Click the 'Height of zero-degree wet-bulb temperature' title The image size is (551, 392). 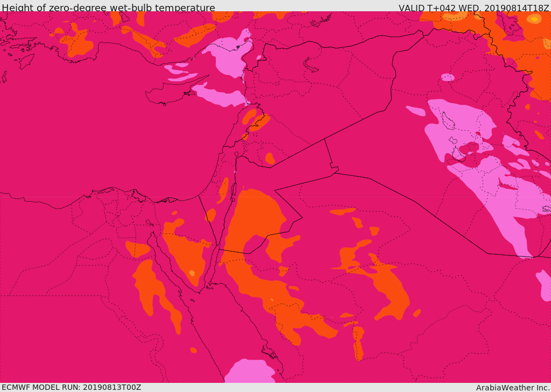[108, 8]
